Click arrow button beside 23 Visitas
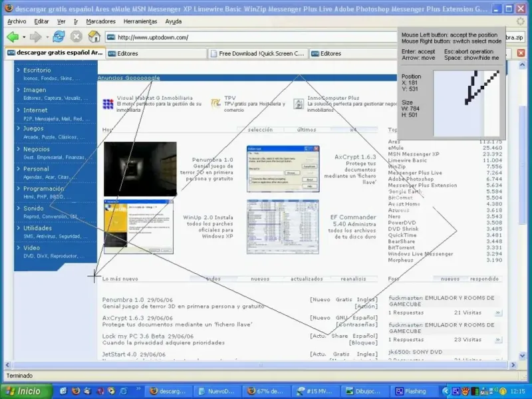This screenshot has width=532, height=399. point(497,340)
